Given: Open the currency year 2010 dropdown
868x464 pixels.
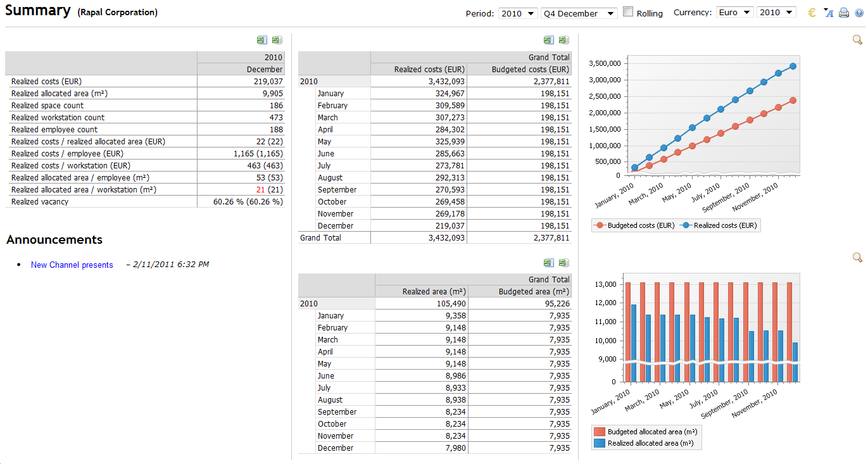Looking at the screenshot, I should coord(776,13).
